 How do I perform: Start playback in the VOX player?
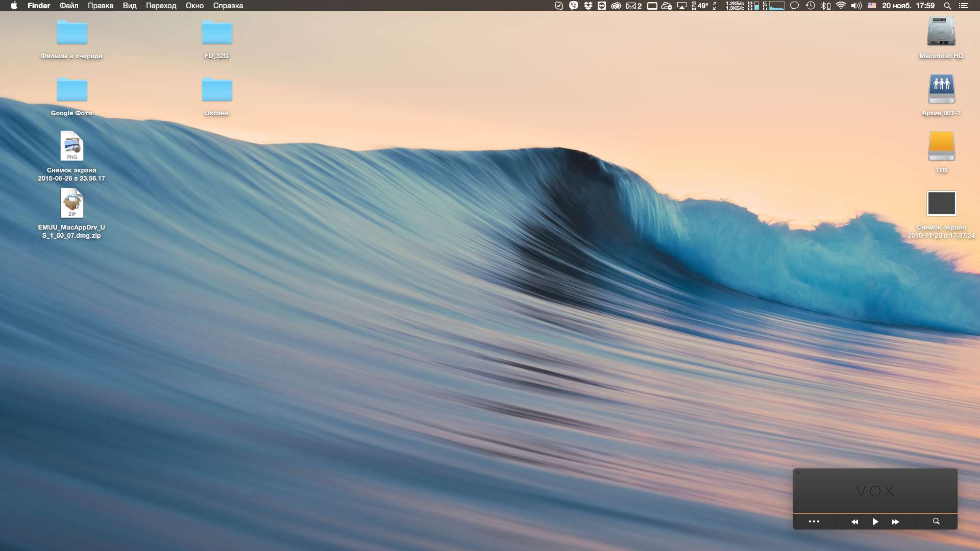pos(875,521)
